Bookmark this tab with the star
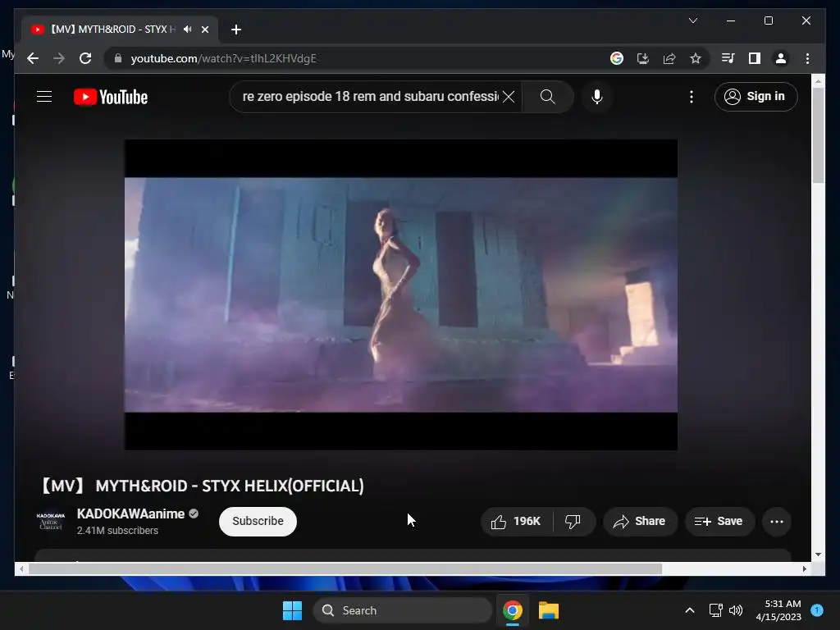This screenshot has height=630, width=840. tap(696, 58)
